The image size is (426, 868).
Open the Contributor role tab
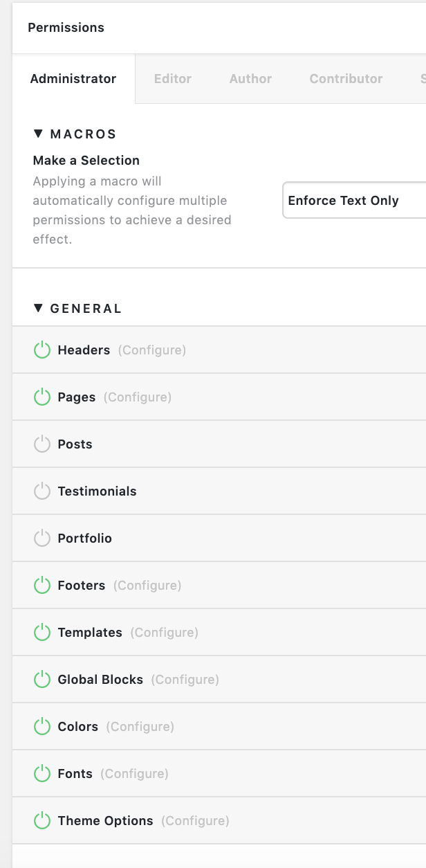(346, 79)
